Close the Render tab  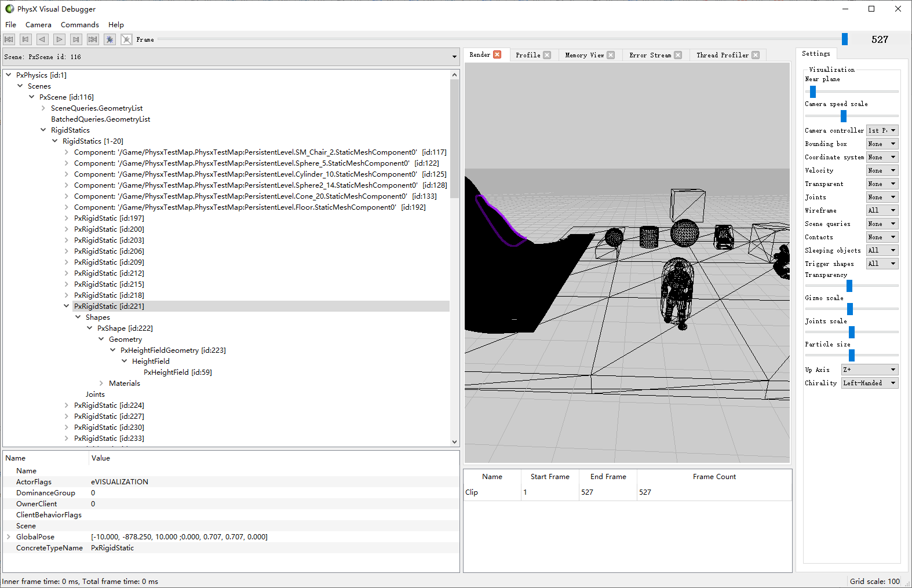(x=497, y=54)
